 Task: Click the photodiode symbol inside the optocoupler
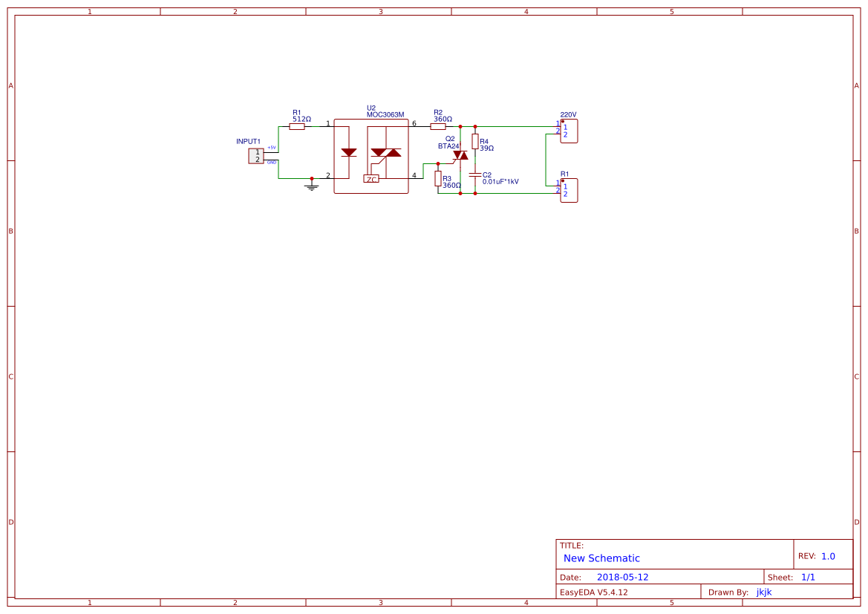click(x=349, y=153)
